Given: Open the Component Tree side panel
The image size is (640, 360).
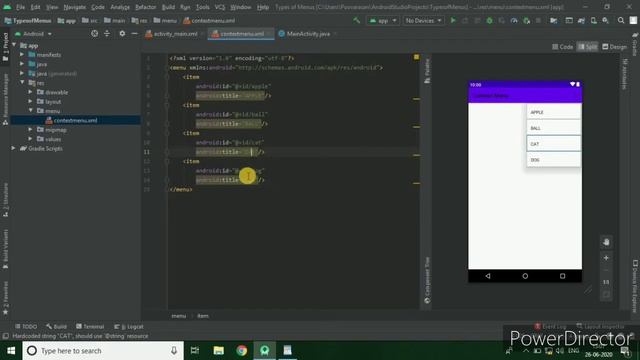Looking at the screenshot, I should click(427, 280).
